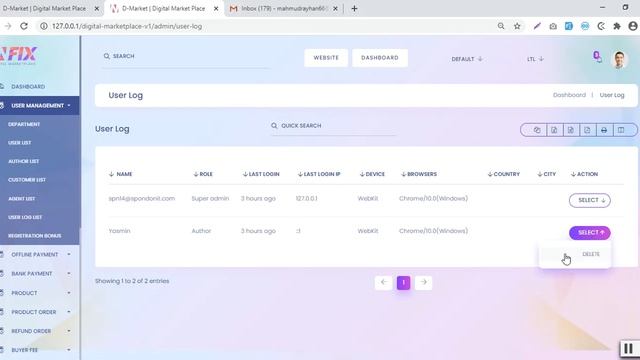The width and height of the screenshot is (640, 360).
Task: Open the notifications icon with badge
Action: [x=597, y=57]
